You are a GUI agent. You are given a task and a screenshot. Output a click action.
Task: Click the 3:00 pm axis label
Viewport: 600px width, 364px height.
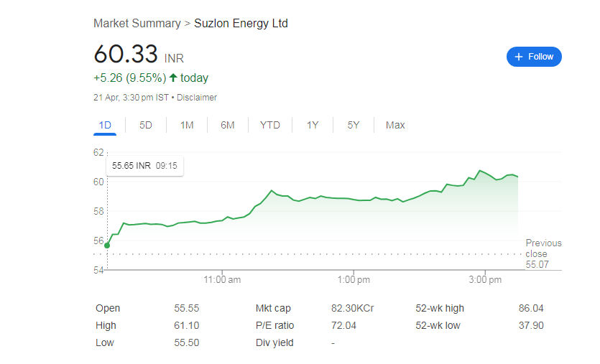click(485, 280)
